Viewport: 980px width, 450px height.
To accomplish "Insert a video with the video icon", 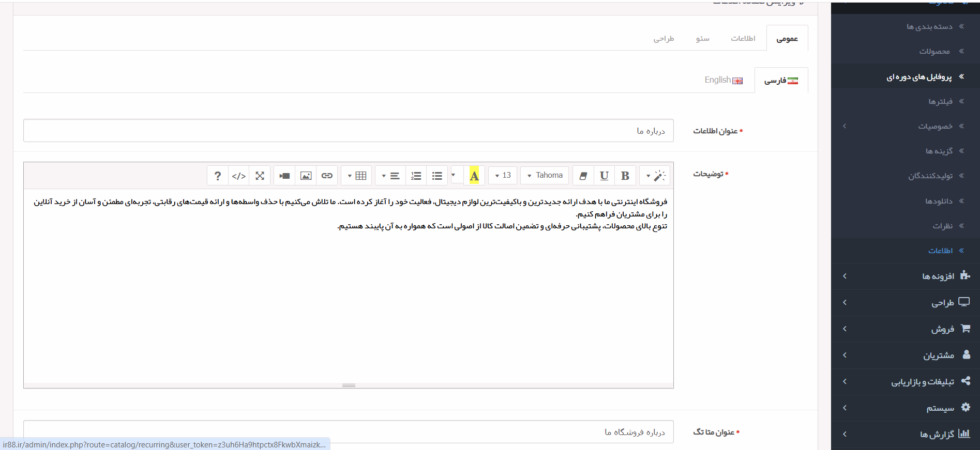I will 284,176.
